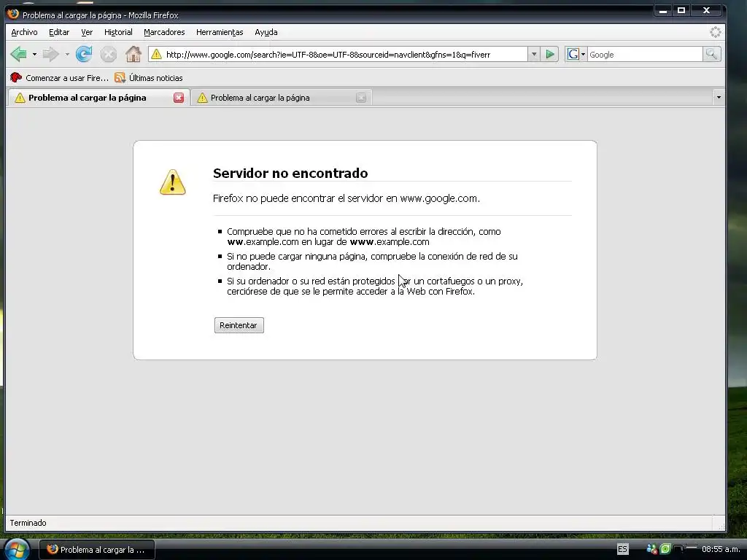Open the Back button history dropdown
This screenshot has height=560, width=747.
[34, 54]
